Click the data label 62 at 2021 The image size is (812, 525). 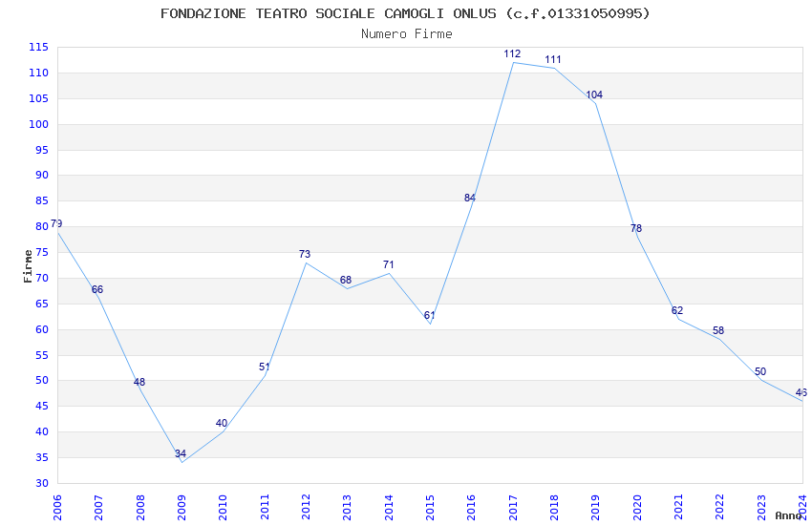(x=677, y=310)
